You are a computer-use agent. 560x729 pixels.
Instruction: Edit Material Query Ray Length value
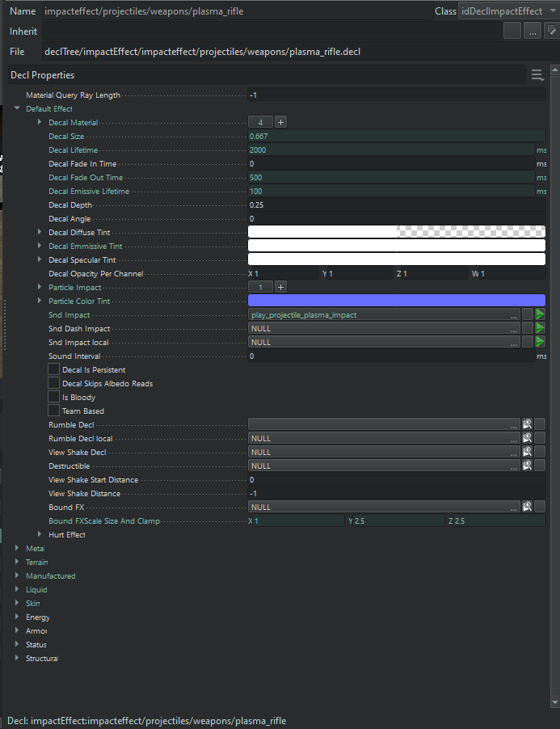pyautogui.click(x=397, y=95)
